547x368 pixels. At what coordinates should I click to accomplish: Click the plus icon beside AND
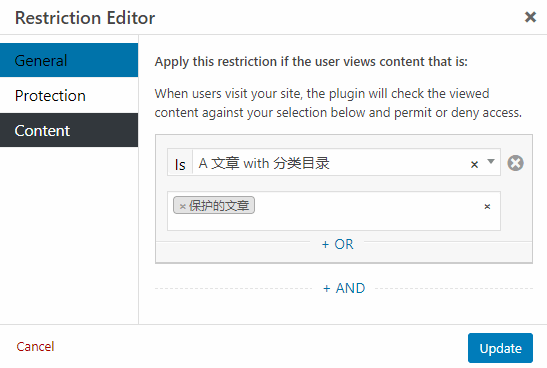pyautogui.click(x=327, y=288)
